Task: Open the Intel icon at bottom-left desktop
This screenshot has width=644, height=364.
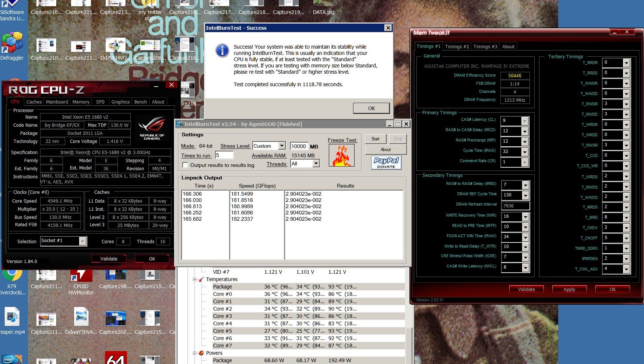Action: coord(12,359)
